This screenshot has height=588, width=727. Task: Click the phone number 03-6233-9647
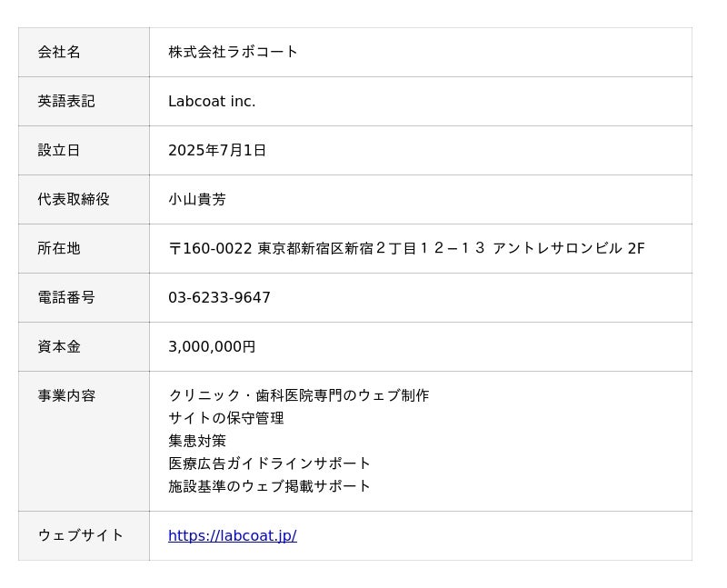[219, 298]
